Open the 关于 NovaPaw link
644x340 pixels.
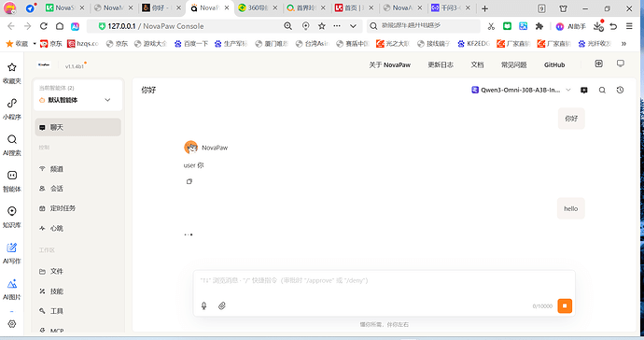pyautogui.click(x=389, y=65)
